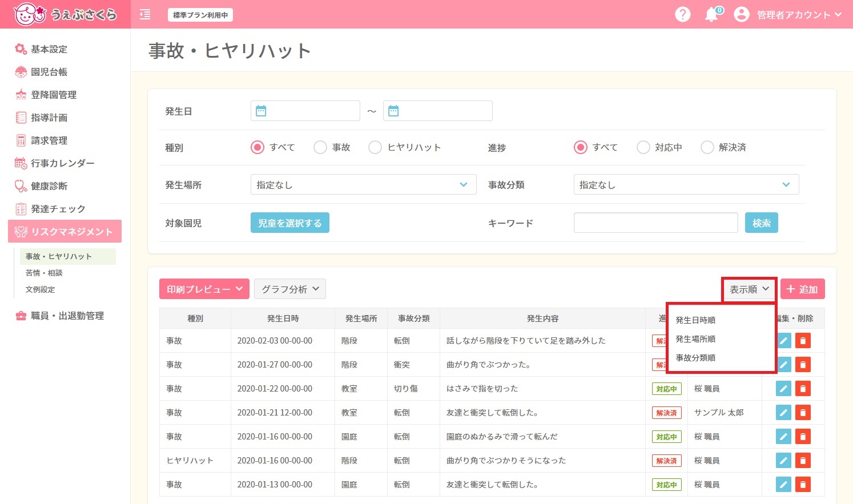The width and height of the screenshot is (853, 504).
Task: Click the administrator account avatar icon
Action: (x=741, y=14)
